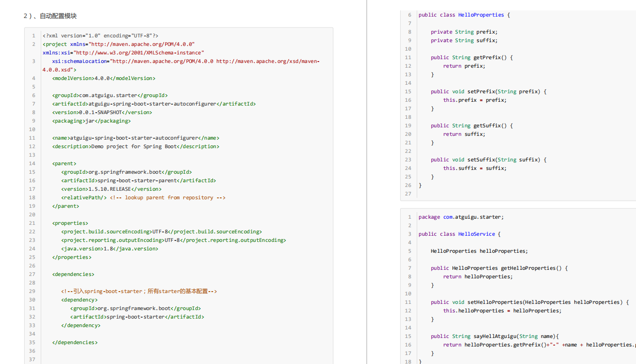
Task: Click project.reporting.outputEncoding UTF-8 line
Action: coord(173,240)
